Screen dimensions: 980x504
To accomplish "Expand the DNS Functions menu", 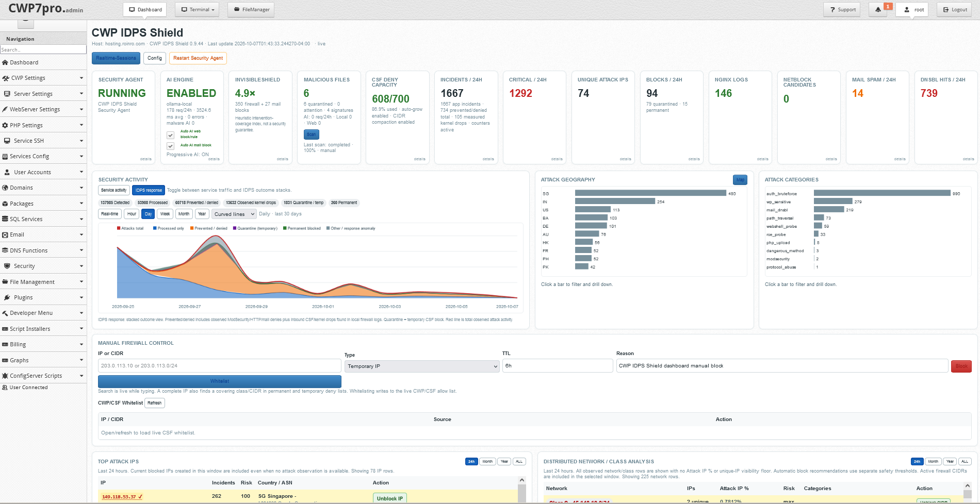I will [43, 250].
